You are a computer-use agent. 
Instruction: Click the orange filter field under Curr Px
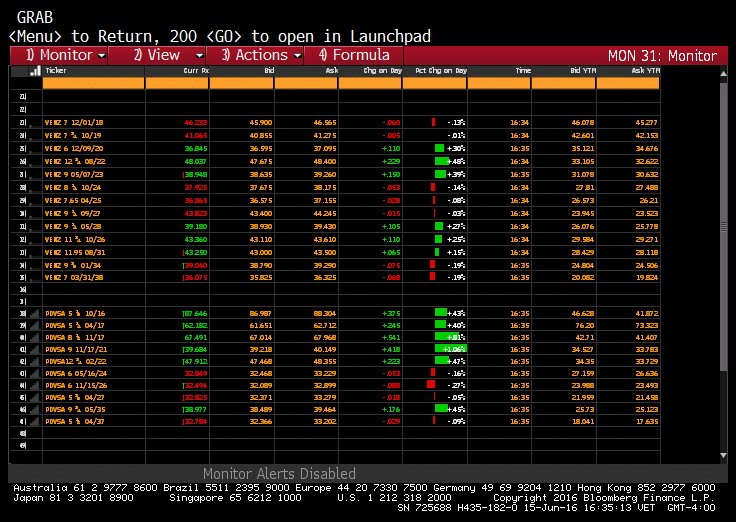pos(177,84)
